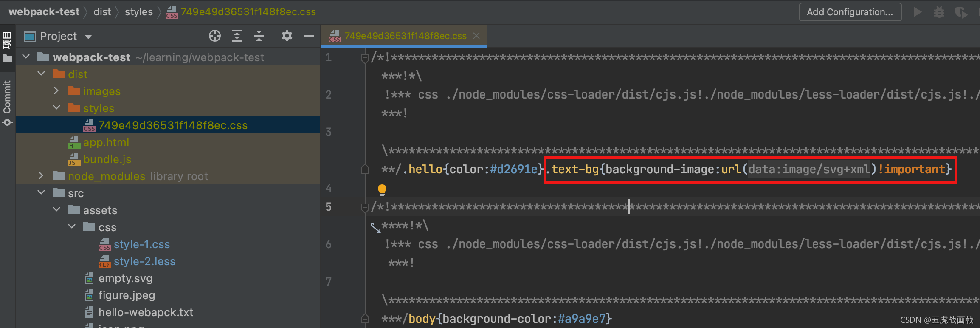Image resolution: width=980 pixels, height=328 pixels.
Task: Select empty.svg in project tree
Action: pos(168,278)
